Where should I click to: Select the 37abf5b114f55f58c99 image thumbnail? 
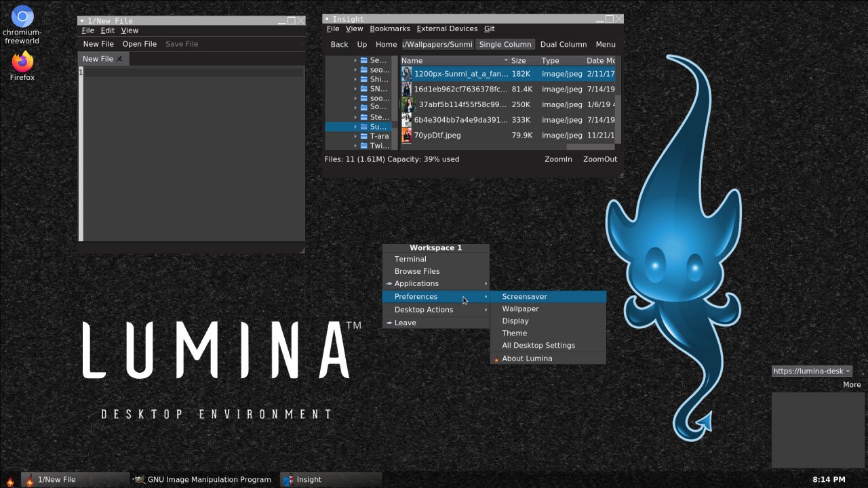tap(408, 104)
